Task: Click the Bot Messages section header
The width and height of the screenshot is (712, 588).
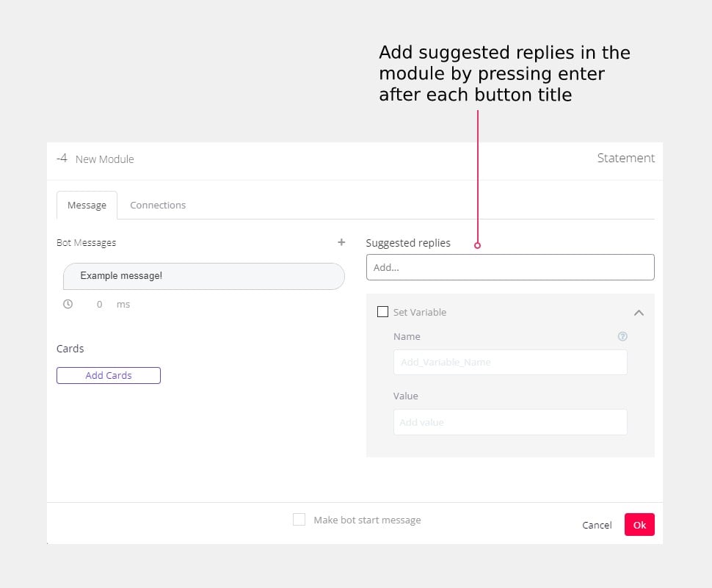Action: click(86, 242)
